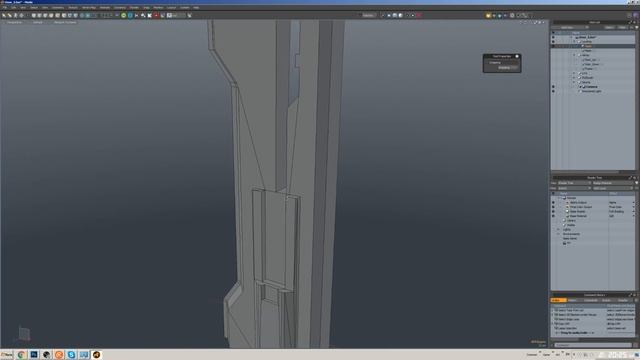This screenshot has height=360, width=640.
Task: Select the Final Color Output layer
Action: click(580, 207)
